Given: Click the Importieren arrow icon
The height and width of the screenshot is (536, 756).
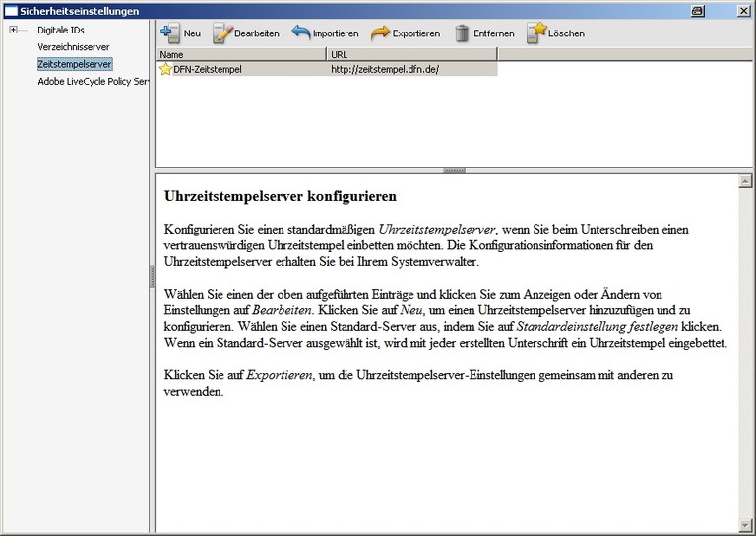Looking at the screenshot, I should (301, 33).
